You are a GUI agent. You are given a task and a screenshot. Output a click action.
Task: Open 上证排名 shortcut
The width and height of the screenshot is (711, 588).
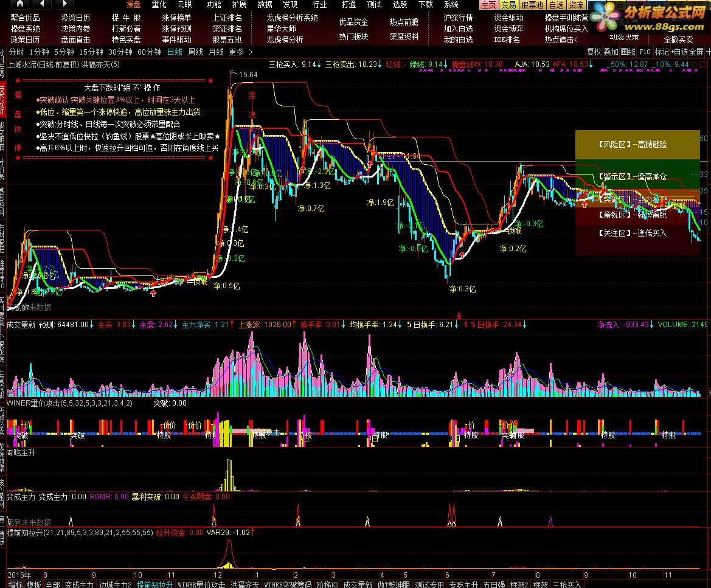[227, 18]
